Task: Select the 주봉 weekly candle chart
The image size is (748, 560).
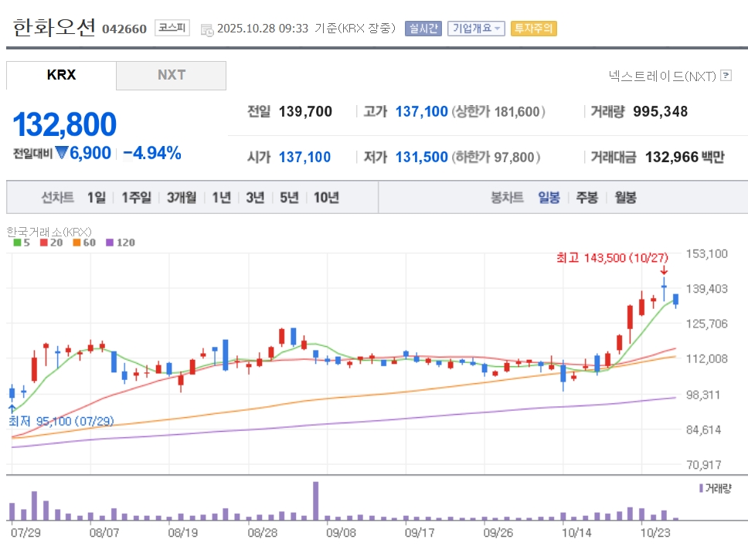Action: pyautogui.click(x=586, y=197)
